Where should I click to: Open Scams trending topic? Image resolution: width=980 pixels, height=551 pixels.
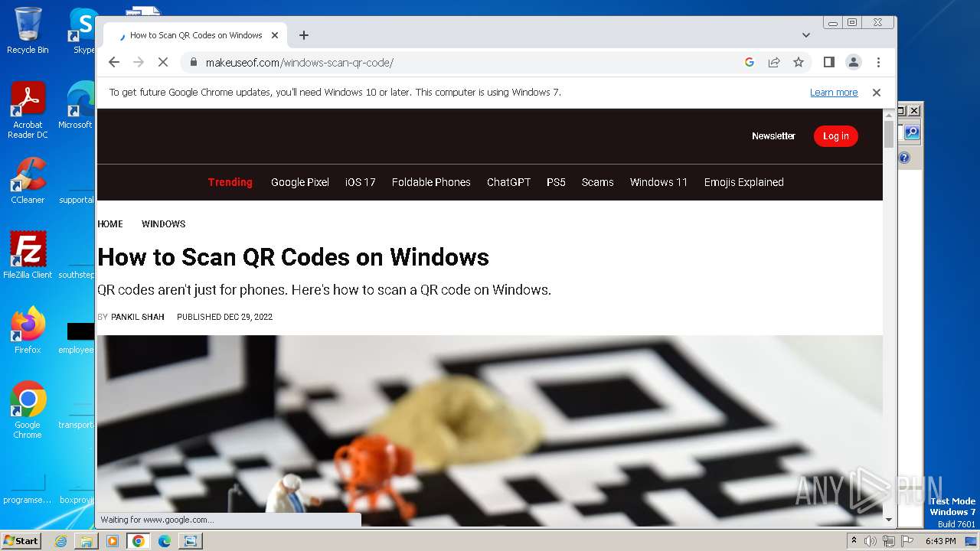click(x=597, y=182)
